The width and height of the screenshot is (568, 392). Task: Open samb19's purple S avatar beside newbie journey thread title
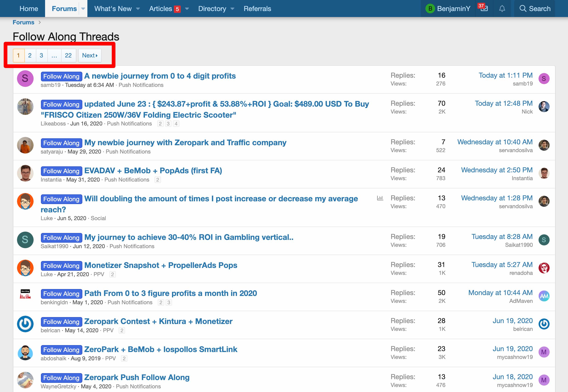pyautogui.click(x=25, y=79)
